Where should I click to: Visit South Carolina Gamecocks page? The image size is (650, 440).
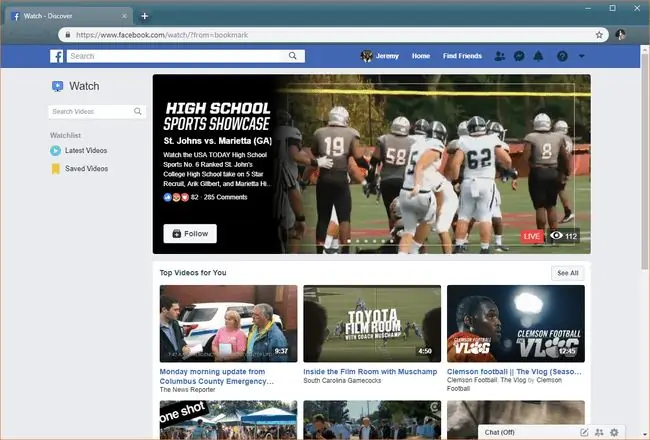tap(342, 381)
